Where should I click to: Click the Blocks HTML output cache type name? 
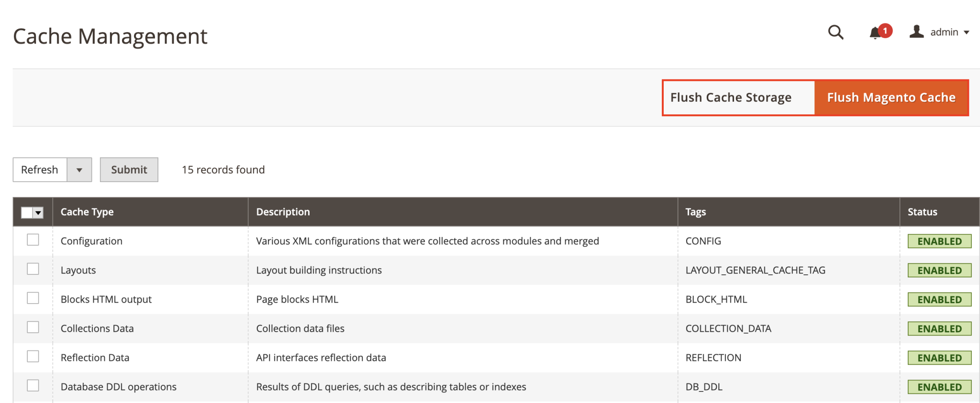tap(106, 299)
